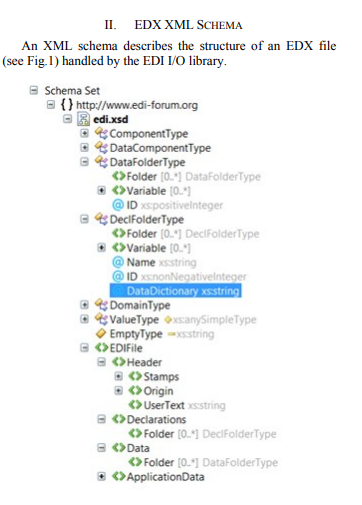This screenshot has width=362, height=505.
Task: Collapse the Header element
Action: 102,362
